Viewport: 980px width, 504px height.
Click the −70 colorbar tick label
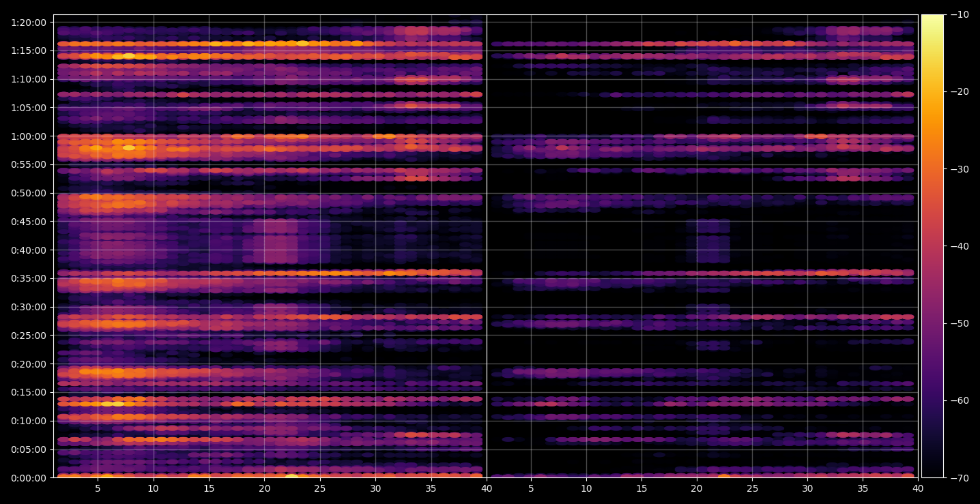click(959, 477)
